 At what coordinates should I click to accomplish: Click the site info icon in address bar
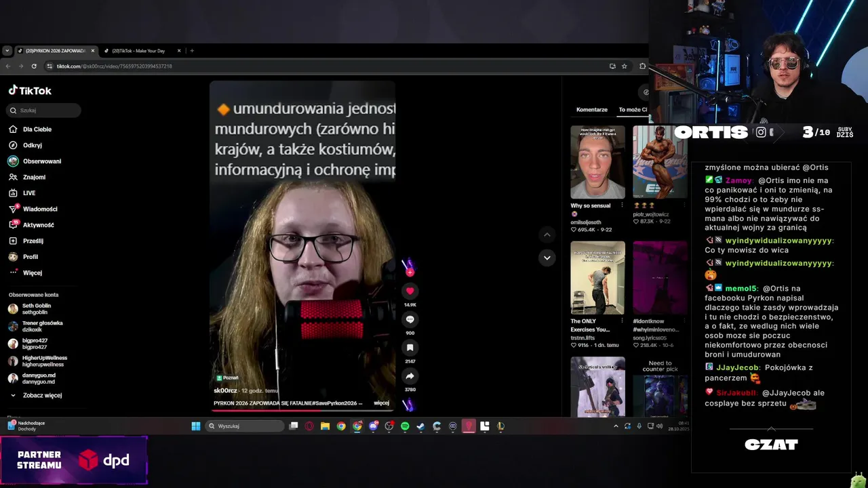50,66
